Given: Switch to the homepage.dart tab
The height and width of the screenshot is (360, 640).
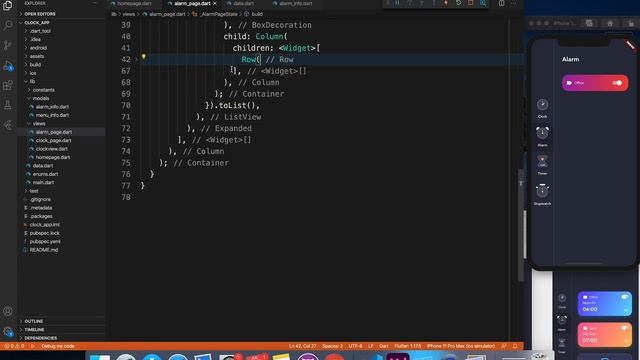Looking at the screenshot, I should (134, 3).
